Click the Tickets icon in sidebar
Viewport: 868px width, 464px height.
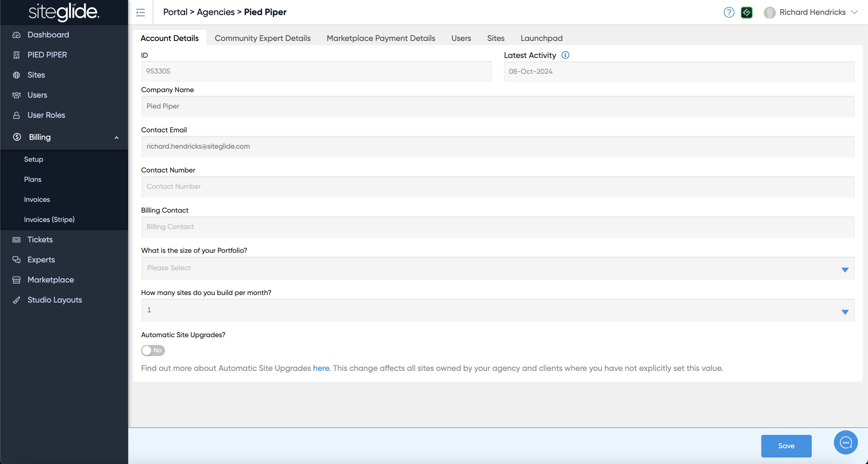click(16, 240)
